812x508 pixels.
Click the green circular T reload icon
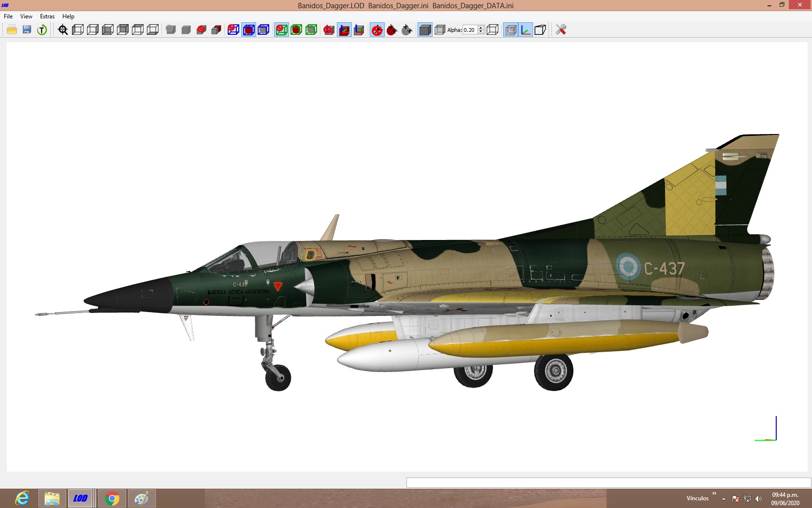point(42,30)
